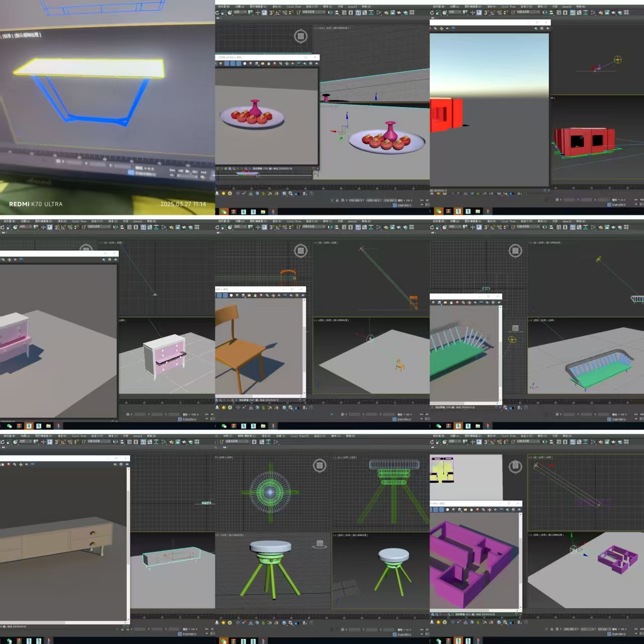Image resolution: width=644 pixels, height=644 pixels.
Task: Open viewport [+] menu in floor plan top viewport
Action: point(531,457)
